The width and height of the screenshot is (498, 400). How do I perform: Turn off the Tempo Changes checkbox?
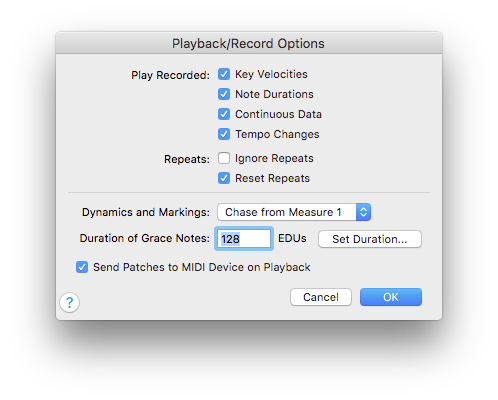(x=224, y=134)
